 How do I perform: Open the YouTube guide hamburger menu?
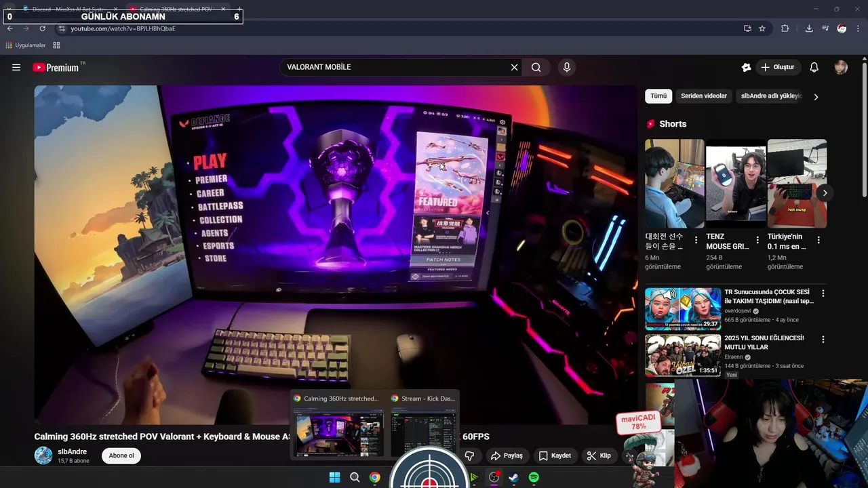[x=16, y=67]
